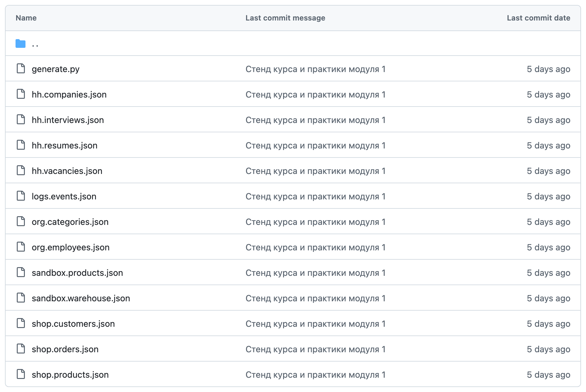Click the commit date for hh.companies.json
Screen dimensions: 586x392
(548, 94)
